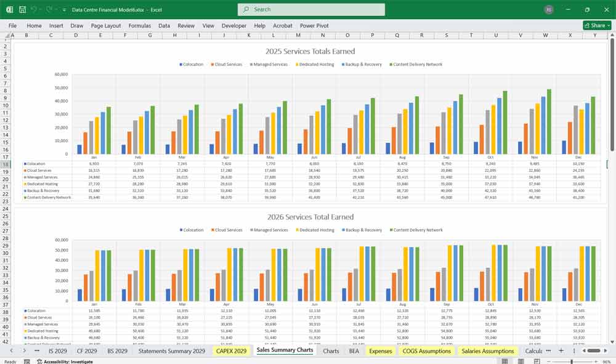
Task: Click the Excel application icon in the title bar
Action: click(x=9, y=10)
